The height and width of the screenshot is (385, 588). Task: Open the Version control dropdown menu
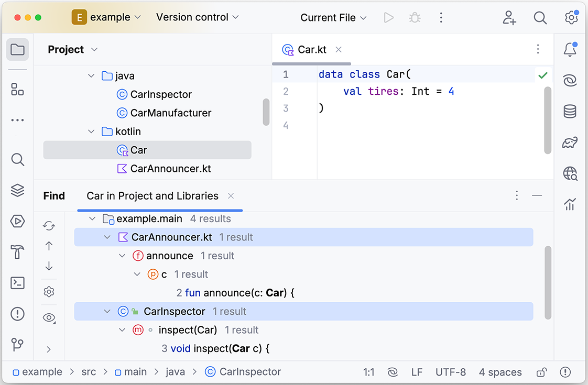coord(197,17)
